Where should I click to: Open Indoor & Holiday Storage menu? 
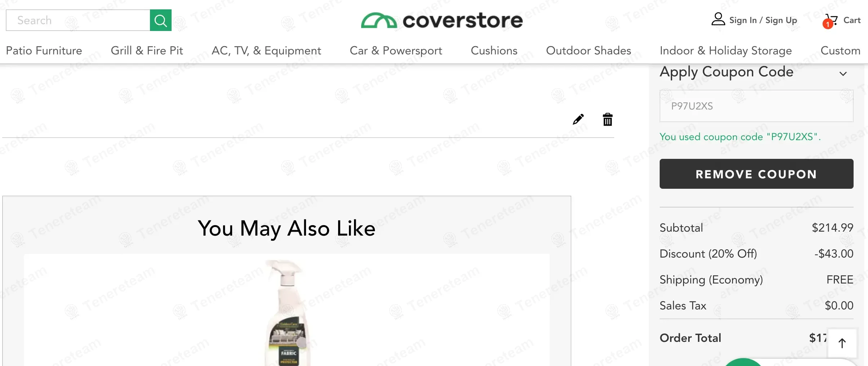pos(726,50)
